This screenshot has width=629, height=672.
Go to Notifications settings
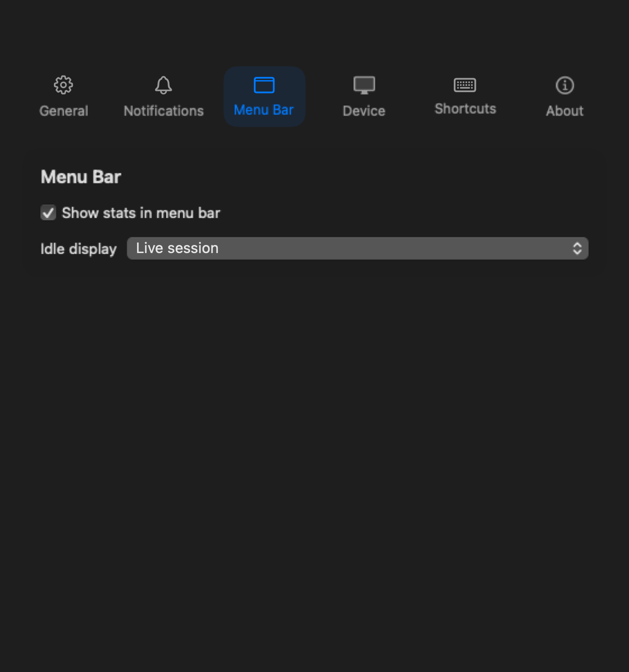click(x=163, y=96)
